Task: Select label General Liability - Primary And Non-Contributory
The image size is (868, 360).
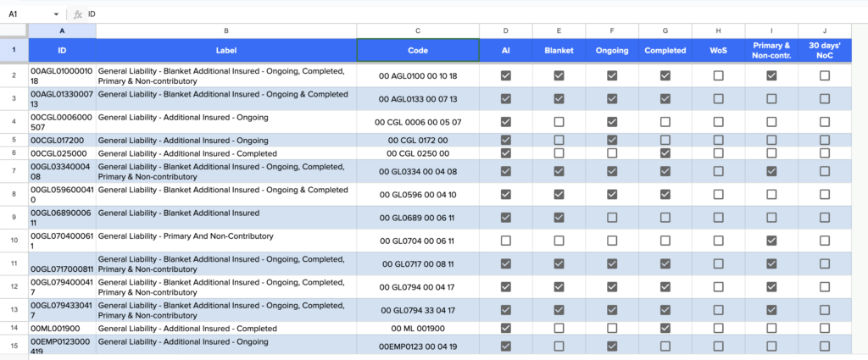Action: (226, 241)
